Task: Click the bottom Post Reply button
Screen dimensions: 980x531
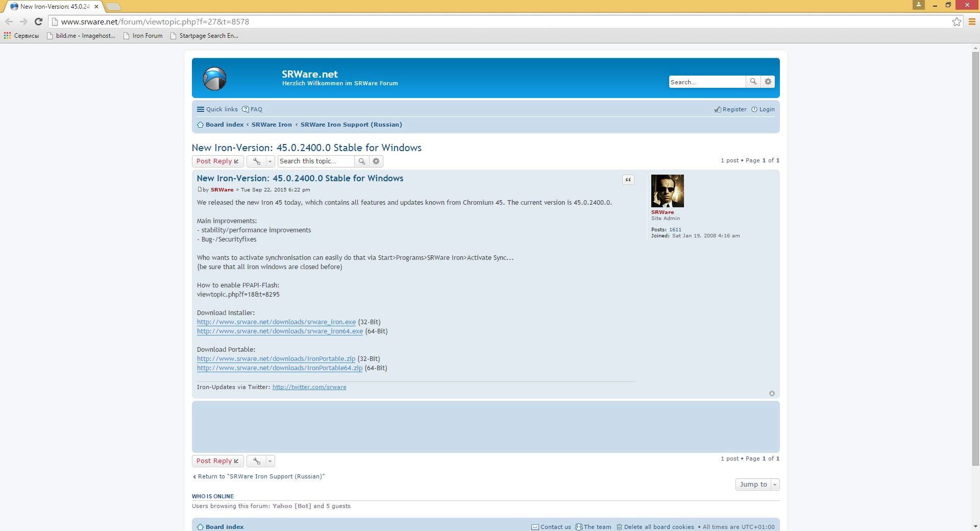Action: click(217, 461)
